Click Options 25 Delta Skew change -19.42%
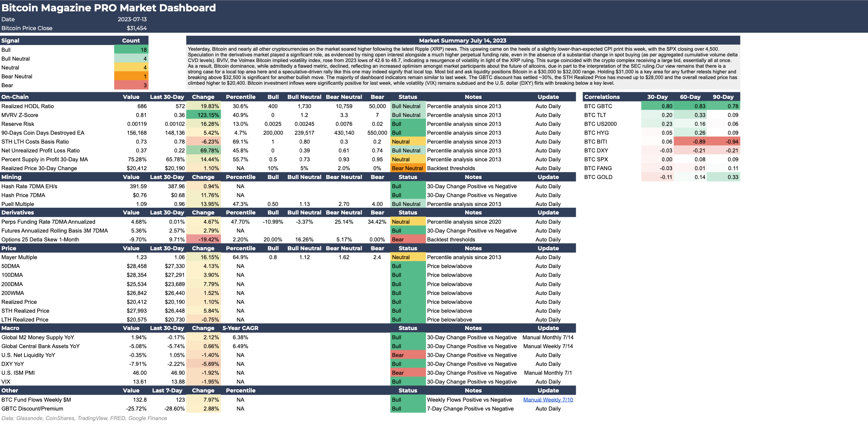Viewport: 868px width, 424px height. click(204, 239)
